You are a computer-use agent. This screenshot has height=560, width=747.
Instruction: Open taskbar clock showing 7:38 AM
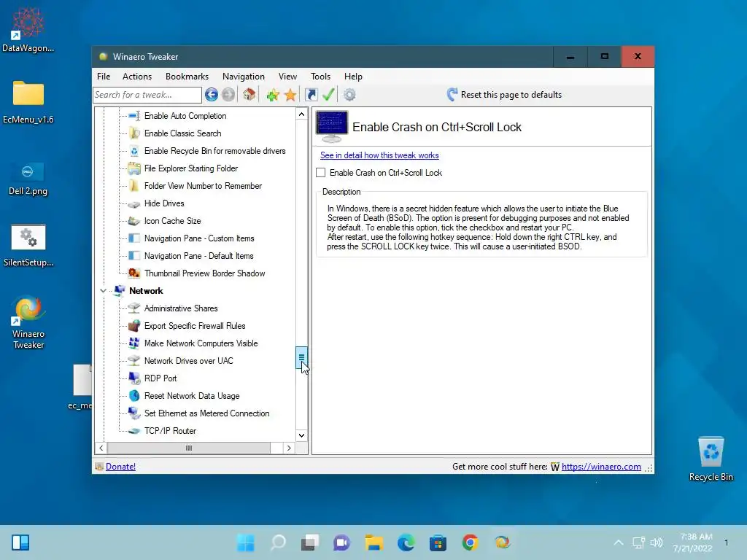(692, 542)
